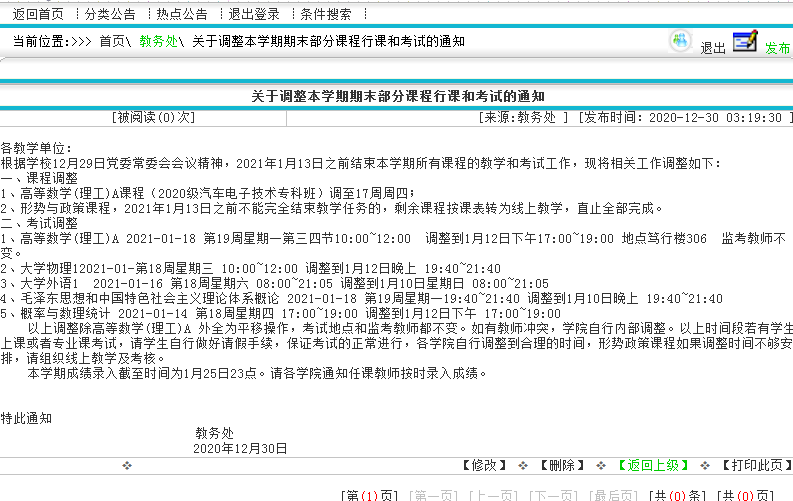Screen dimensions: 793x501
Task: Click the diamond icon before 【删除】
Action: coord(523,466)
